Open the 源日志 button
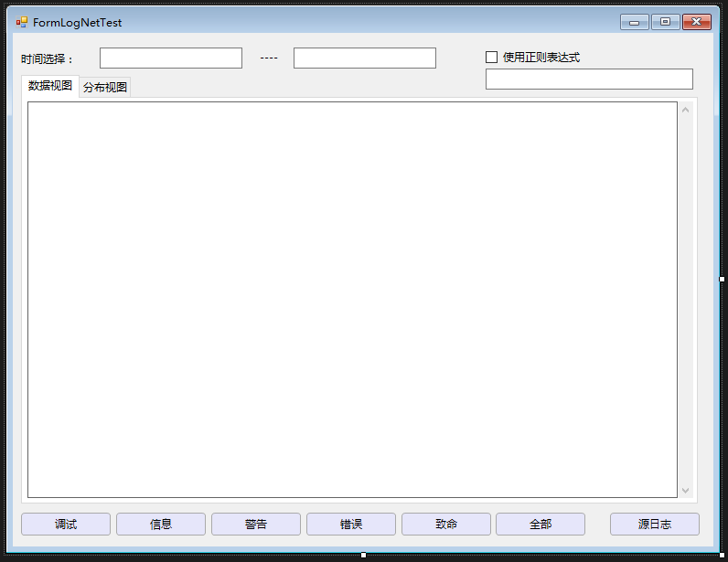Screen dimensions: 728x562 point(655,524)
